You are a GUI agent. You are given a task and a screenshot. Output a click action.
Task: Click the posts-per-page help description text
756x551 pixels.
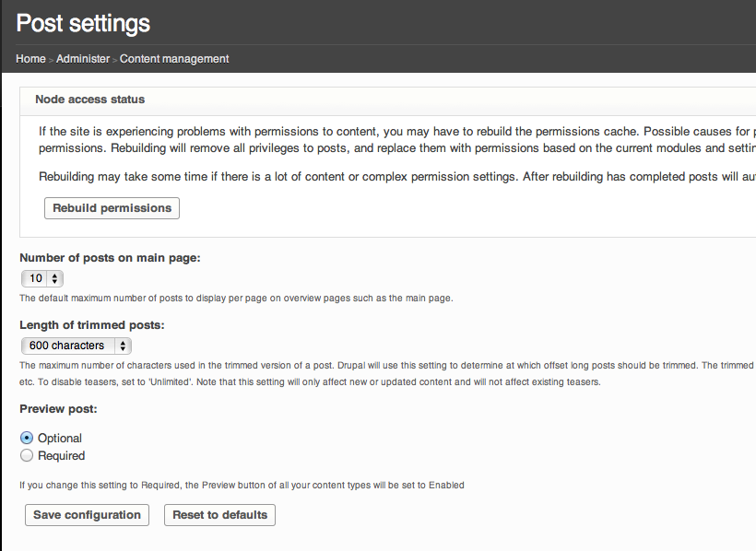(x=236, y=299)
